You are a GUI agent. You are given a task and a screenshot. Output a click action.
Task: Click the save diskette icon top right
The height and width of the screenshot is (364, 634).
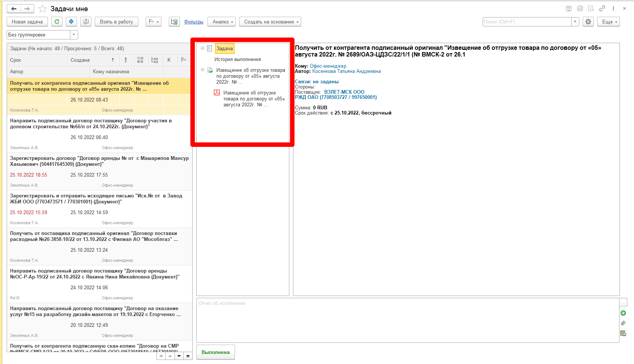click(569, 9)
